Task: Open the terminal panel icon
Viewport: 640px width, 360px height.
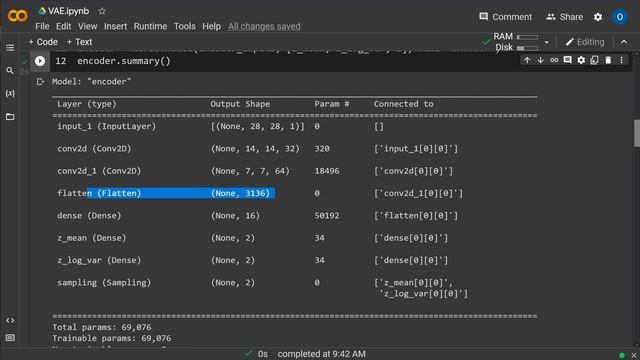Action: (x=10, y=338)
